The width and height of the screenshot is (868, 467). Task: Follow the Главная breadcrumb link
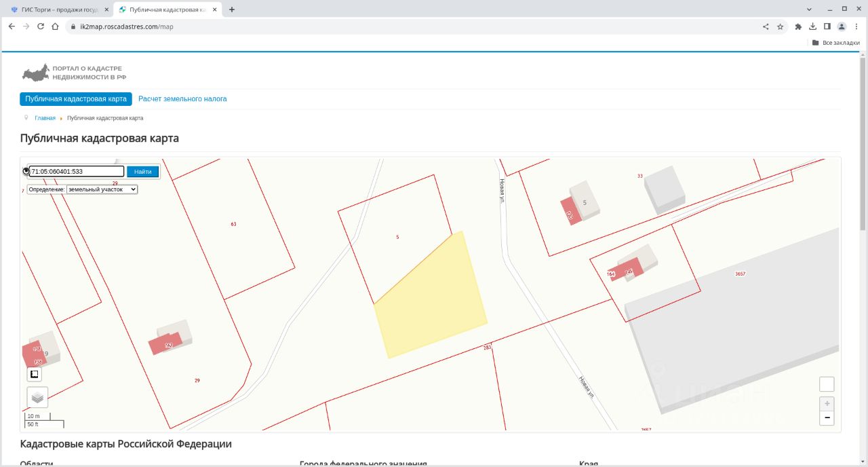click(x=45, y=118)
